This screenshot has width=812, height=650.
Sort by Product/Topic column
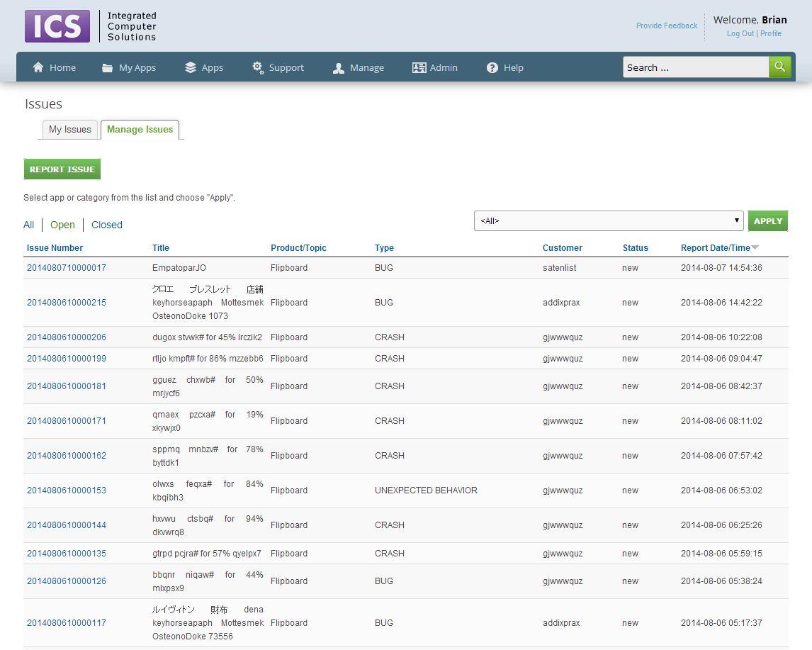[x=298, y=248]
